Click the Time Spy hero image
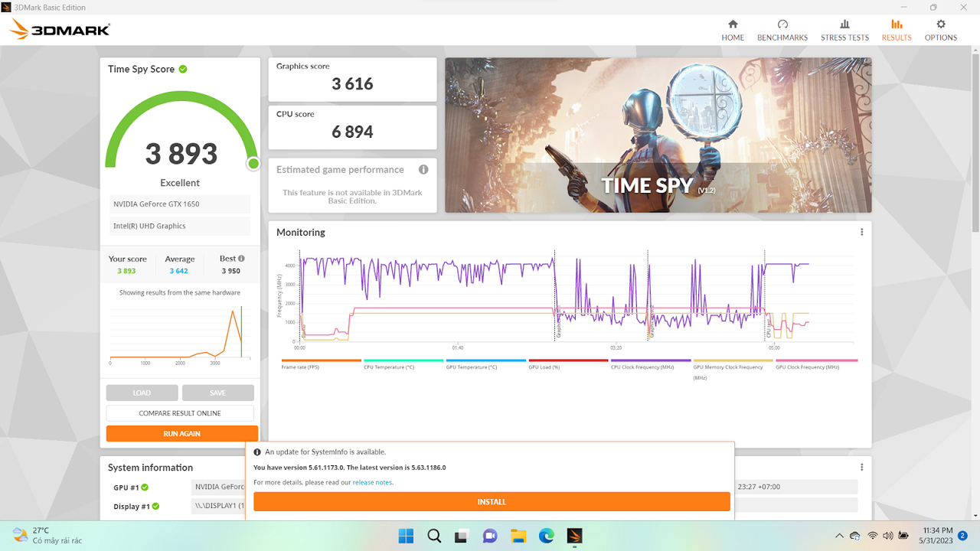 (x=658, y=135)
